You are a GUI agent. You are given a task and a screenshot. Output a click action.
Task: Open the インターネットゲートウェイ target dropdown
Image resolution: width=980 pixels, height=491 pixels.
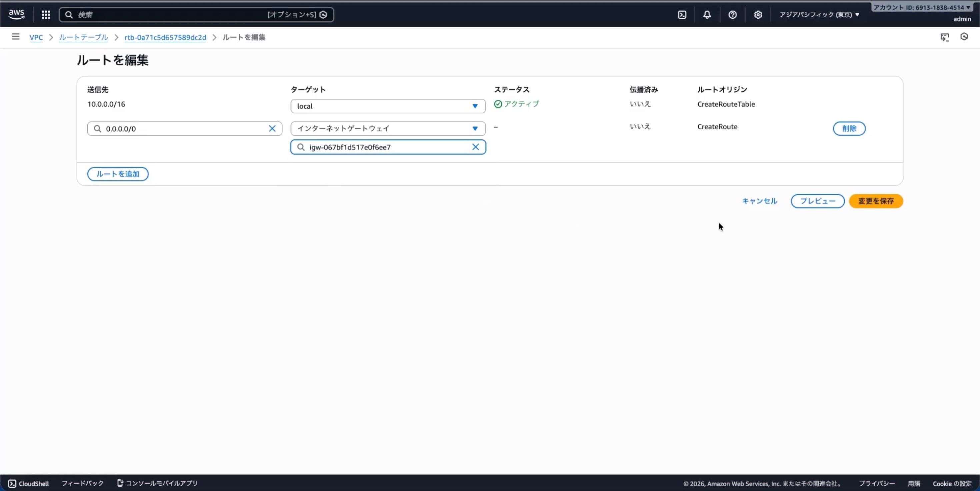[x=388, y=129]
